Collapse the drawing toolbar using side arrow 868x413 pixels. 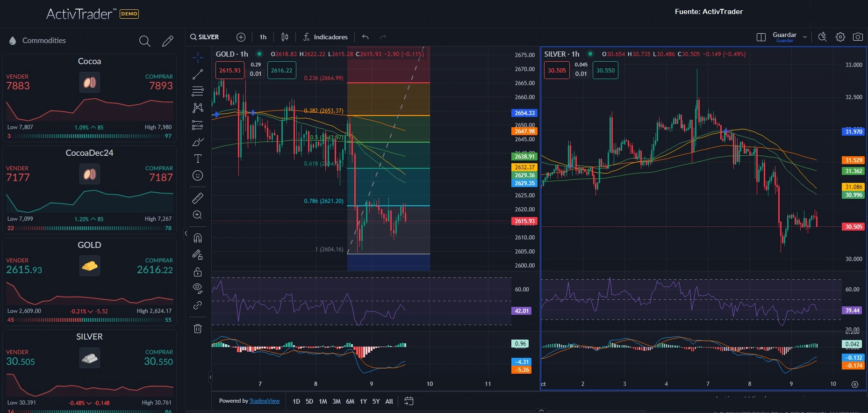pos(186,233)
